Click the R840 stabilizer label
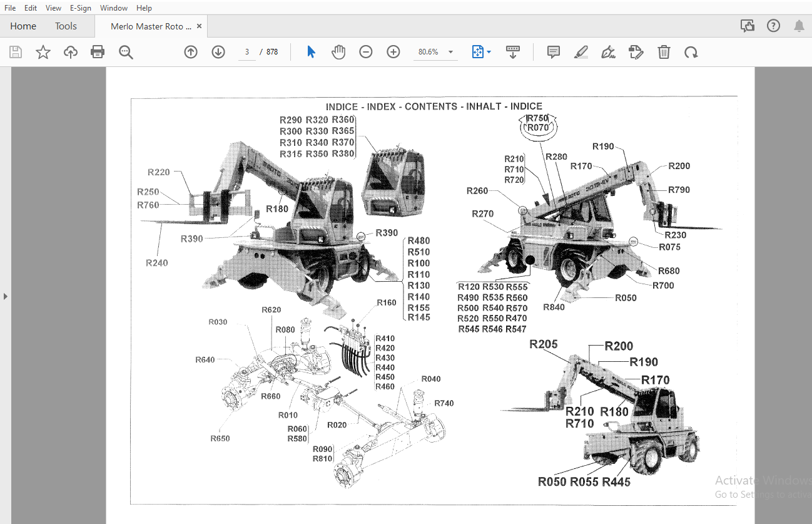812x524 pixels. coord(554,307)
